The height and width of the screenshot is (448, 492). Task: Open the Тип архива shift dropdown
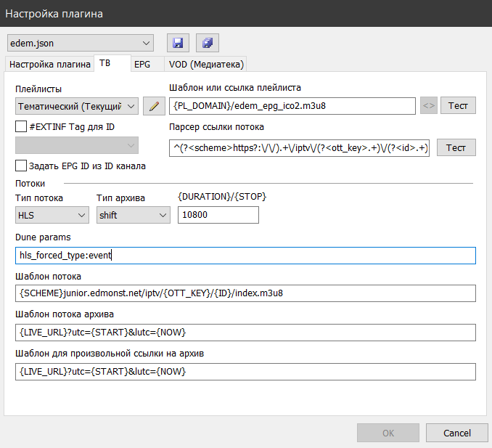pos(134,215)
